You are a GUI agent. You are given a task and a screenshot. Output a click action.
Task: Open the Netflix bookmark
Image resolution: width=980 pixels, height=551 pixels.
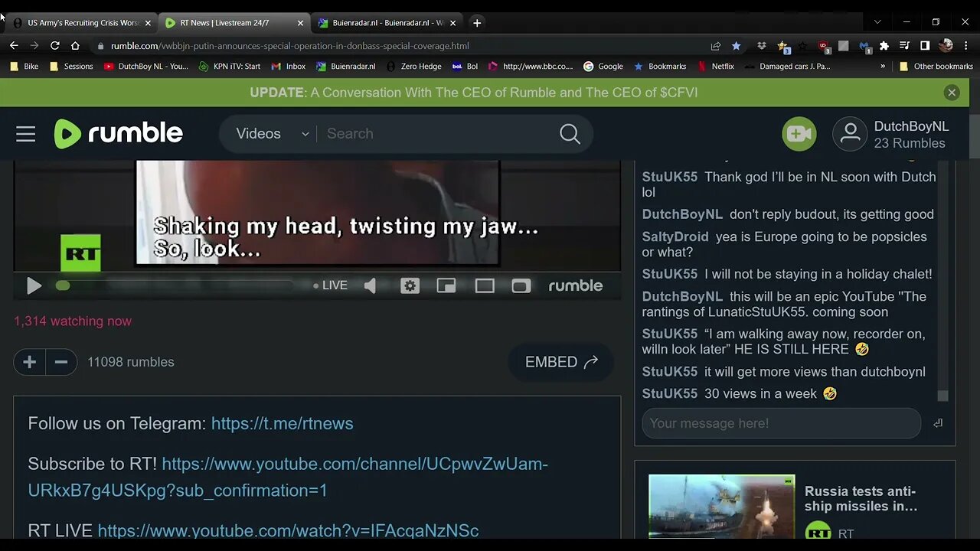(x=716, y=67)
